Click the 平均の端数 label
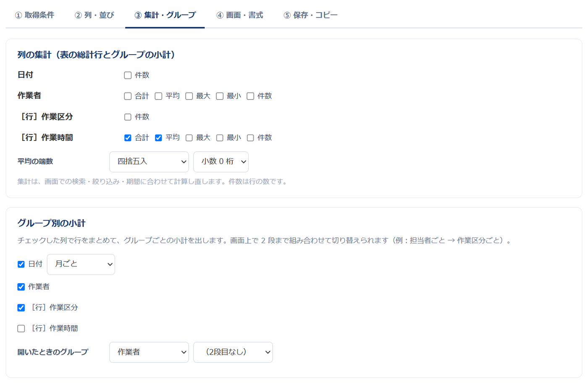The image size is (588, 387). 35,161
